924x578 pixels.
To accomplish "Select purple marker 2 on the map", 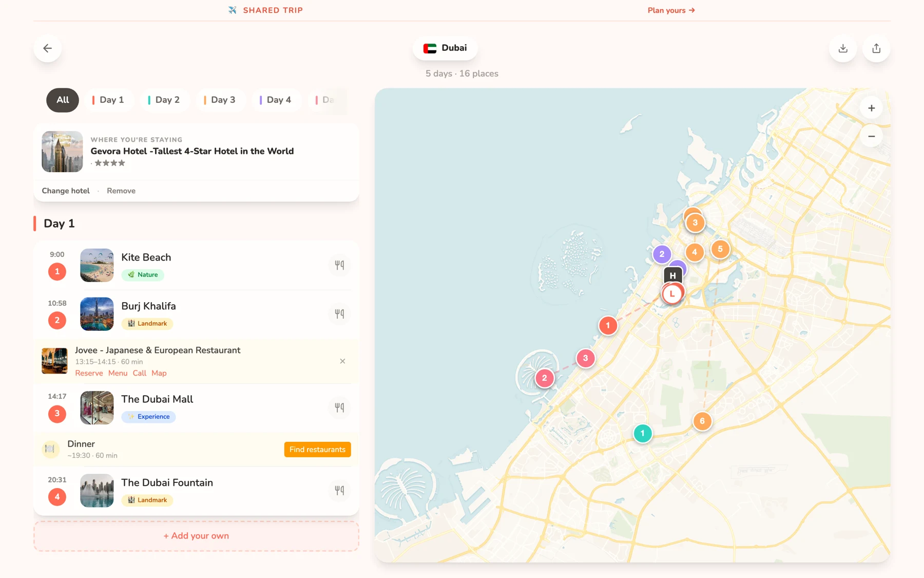I will click(x=662, y=254).
